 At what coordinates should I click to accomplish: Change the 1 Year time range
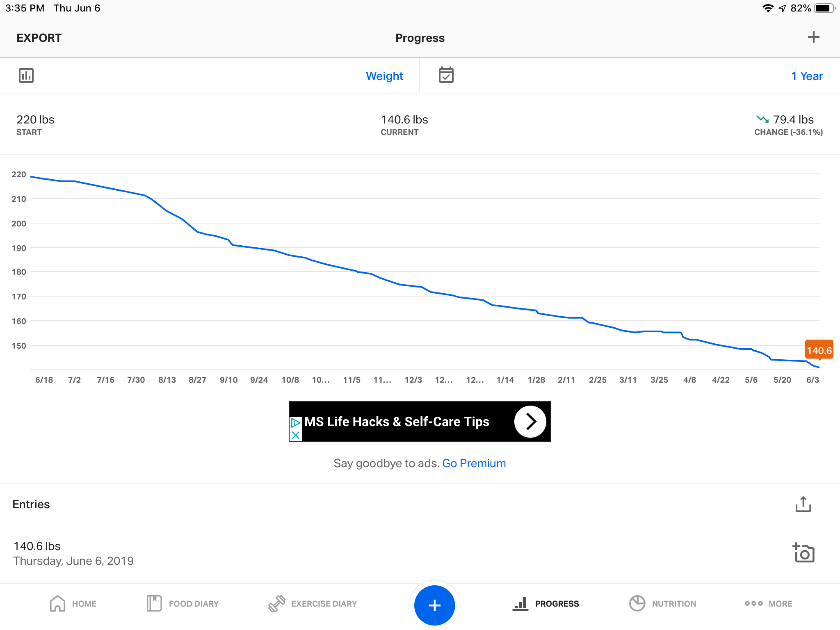point(807,76)
